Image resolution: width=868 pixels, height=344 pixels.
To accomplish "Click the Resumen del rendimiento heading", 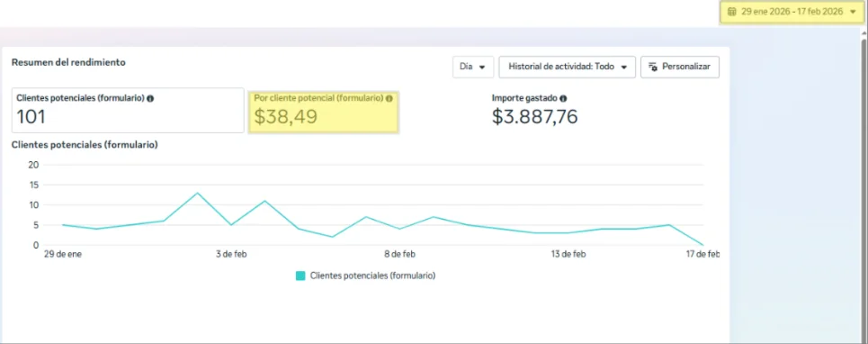I will [68, 62].
